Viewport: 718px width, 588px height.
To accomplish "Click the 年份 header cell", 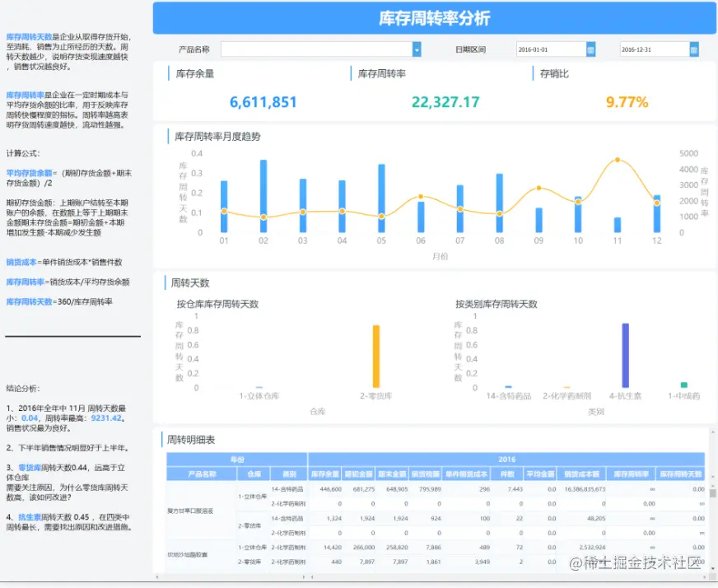I will click(x=237, y=460).
